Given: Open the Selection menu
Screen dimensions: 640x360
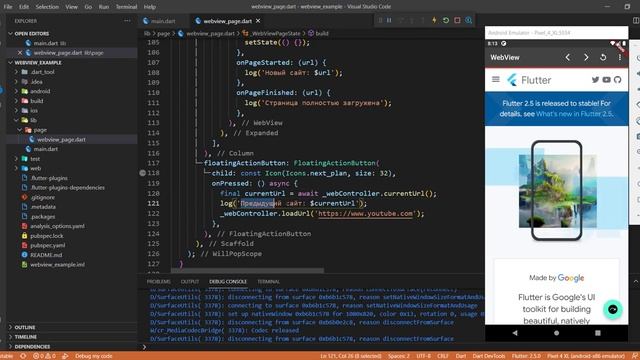Looking at the screenshot, I should click(x=47, y=7).
